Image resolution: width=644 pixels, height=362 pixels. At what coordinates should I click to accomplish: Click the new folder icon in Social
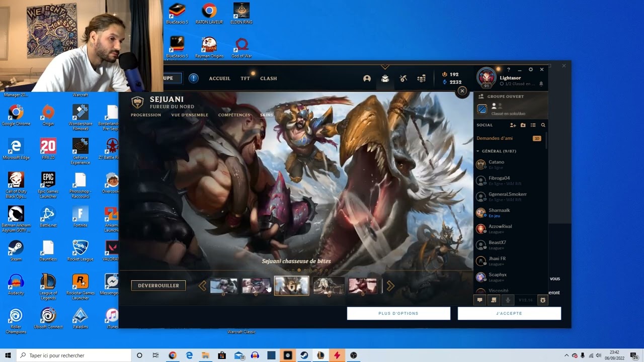click(523, 125)
